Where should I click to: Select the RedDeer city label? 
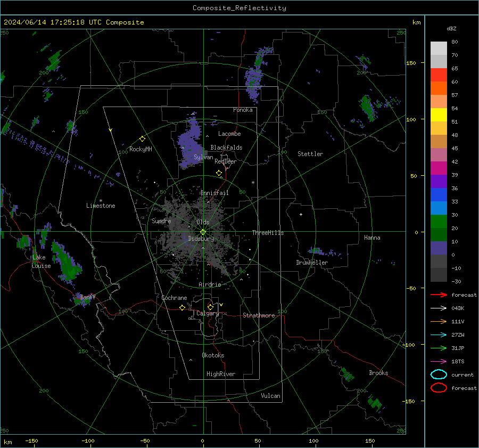tap(226, 161)
